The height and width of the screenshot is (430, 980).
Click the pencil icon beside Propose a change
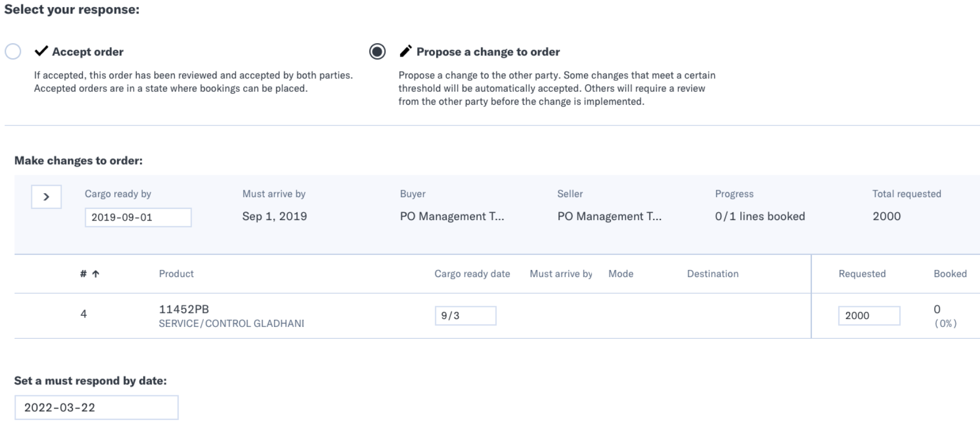click(405, 52)
